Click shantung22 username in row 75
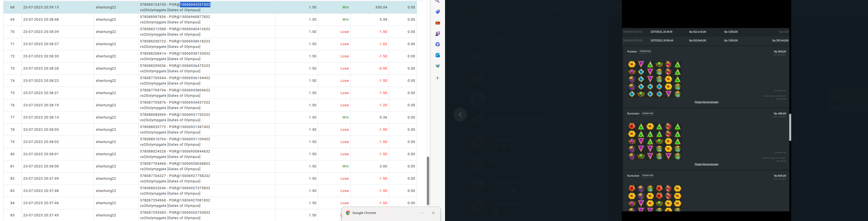The image size is (868, 221). [x=106, y=93]
